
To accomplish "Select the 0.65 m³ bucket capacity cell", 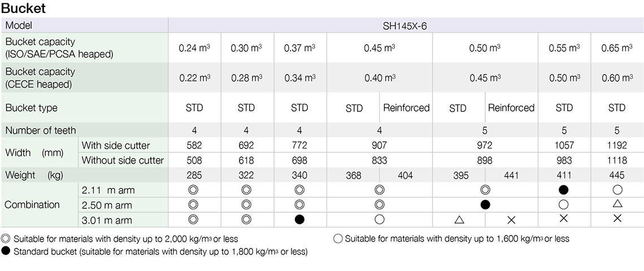I will (x=617, y=48).
